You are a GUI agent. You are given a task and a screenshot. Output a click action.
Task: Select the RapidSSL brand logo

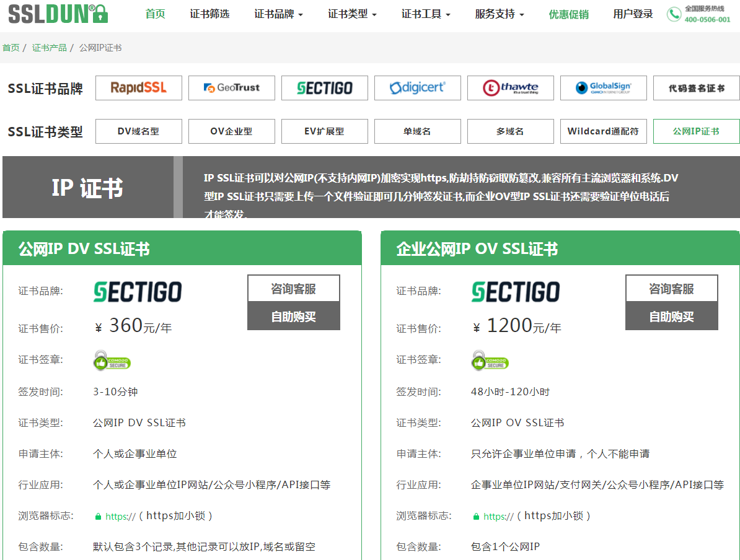point(139,88)
